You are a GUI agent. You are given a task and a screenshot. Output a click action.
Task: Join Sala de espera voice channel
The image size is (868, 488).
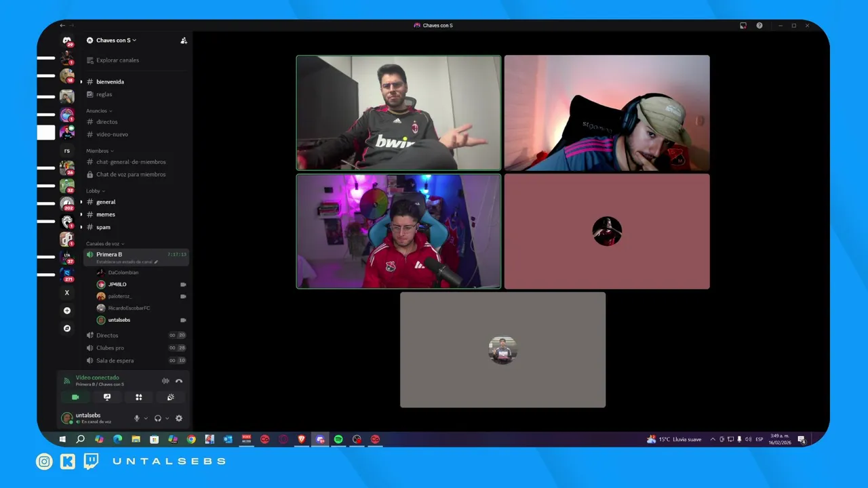tap(136, 361)
